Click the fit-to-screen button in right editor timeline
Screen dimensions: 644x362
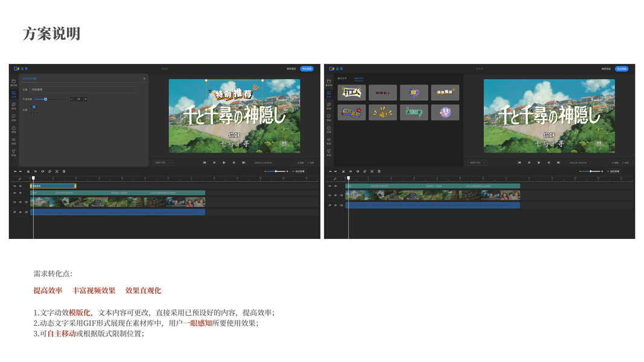614,171
